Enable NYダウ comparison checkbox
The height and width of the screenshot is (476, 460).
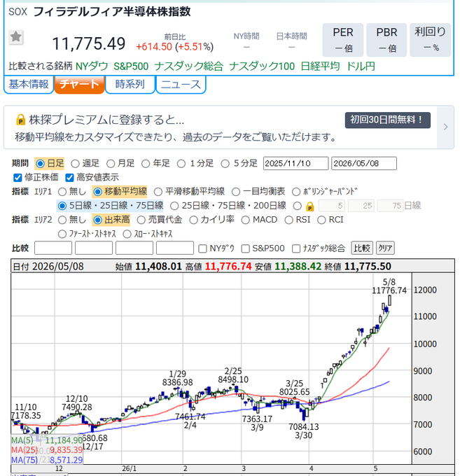(202, 249)
